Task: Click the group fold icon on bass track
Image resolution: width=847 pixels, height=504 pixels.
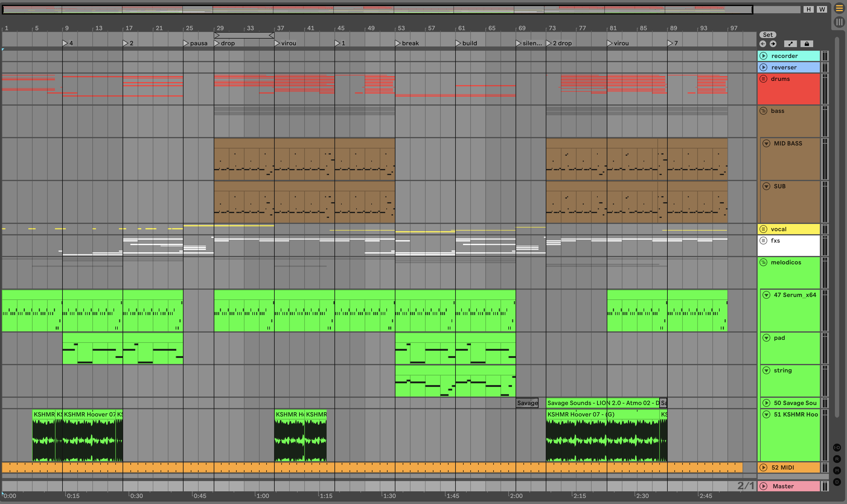Action: [x=763, y=111]
